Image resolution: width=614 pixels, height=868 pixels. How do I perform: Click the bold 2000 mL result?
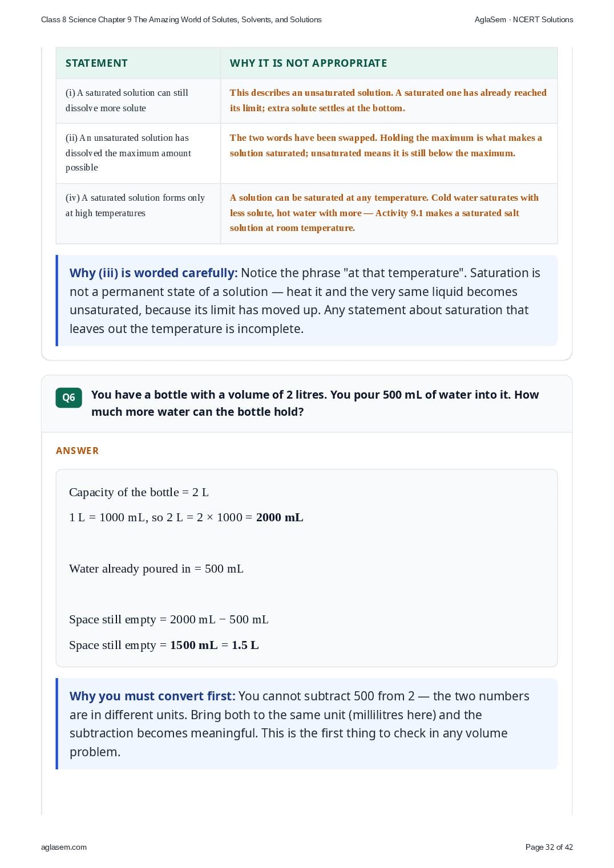click(x=280, y=517)
